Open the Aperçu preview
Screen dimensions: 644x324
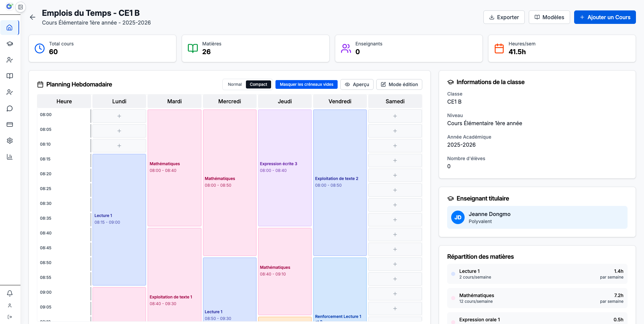357,84
